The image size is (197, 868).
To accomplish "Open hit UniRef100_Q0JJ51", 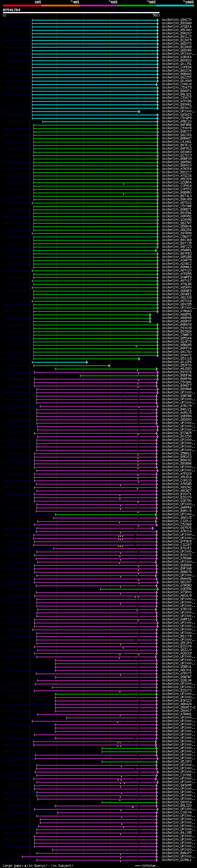I will 177,64.
